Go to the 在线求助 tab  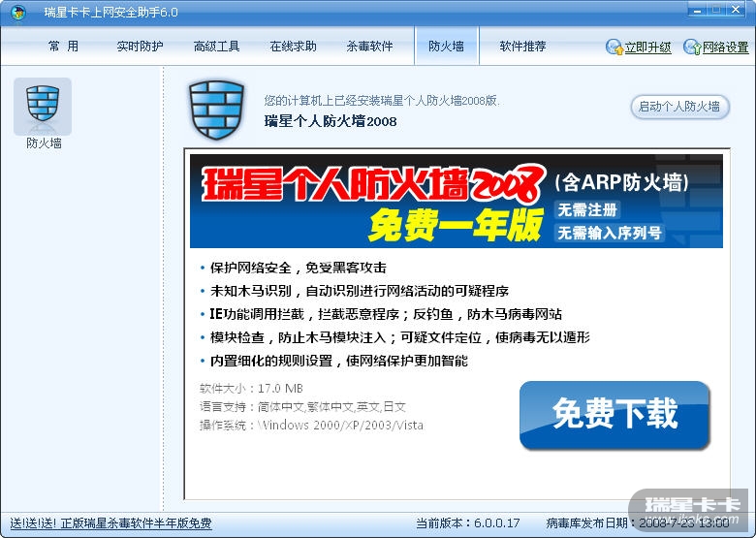pos(293,47)
